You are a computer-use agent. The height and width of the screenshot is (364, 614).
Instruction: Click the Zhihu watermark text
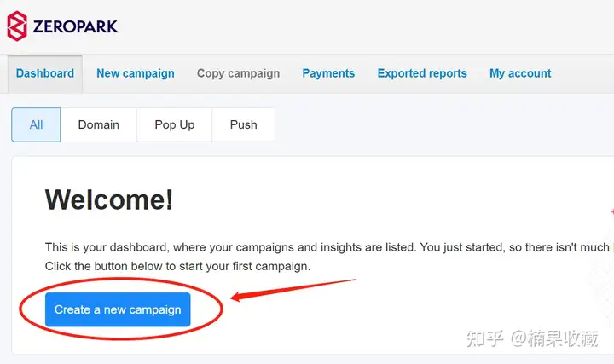coord(532,338)
